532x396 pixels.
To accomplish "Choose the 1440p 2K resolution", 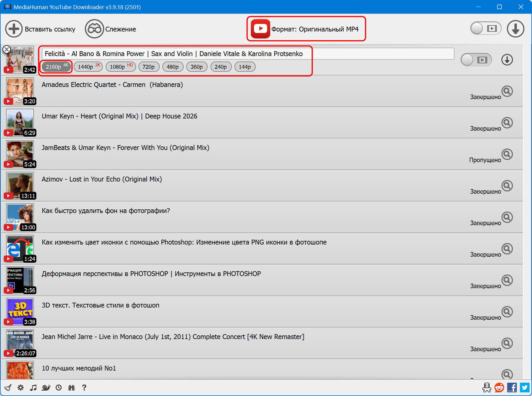I will tap(88, 67).
